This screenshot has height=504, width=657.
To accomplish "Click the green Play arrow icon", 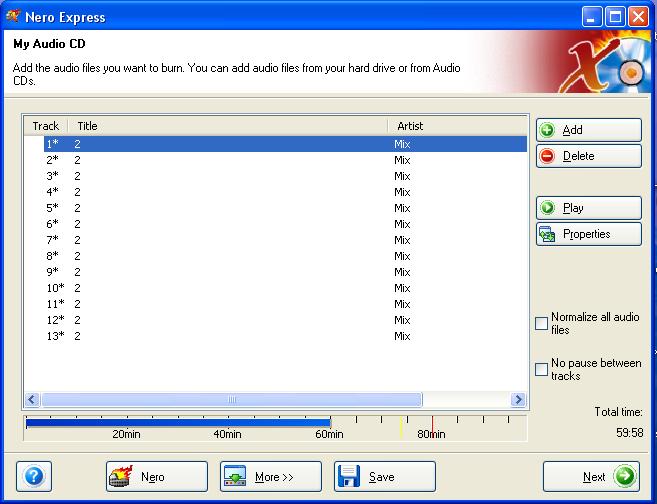I will [x=547, y=208].
